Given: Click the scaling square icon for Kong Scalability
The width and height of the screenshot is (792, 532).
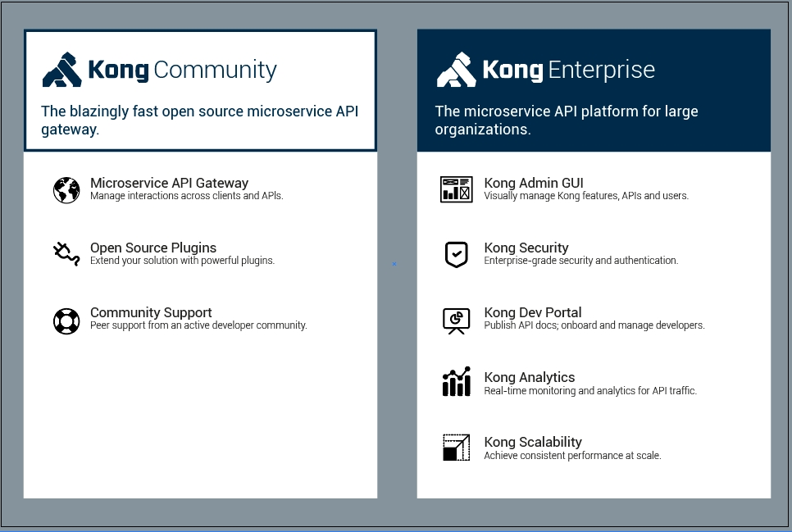Looking at the screenshot, I should click(457, 448).
